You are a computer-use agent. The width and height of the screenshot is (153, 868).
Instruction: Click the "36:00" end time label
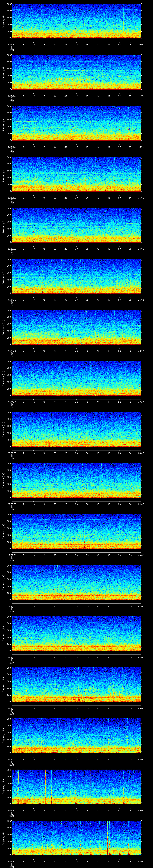(x=141, y=351)
